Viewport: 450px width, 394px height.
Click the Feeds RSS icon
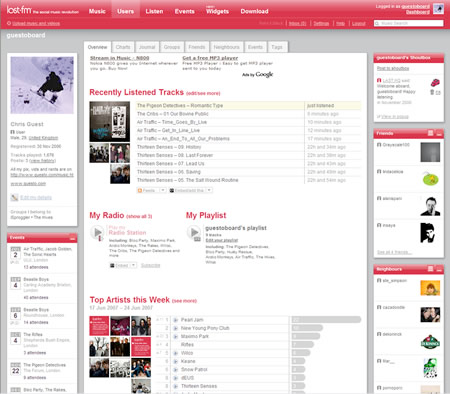click(x=140, y=190)
